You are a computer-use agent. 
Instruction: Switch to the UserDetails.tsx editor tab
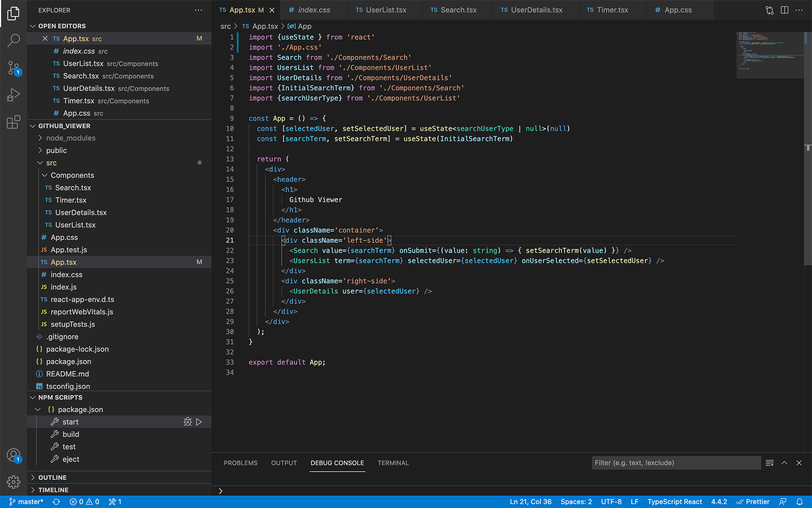point(536,10)
